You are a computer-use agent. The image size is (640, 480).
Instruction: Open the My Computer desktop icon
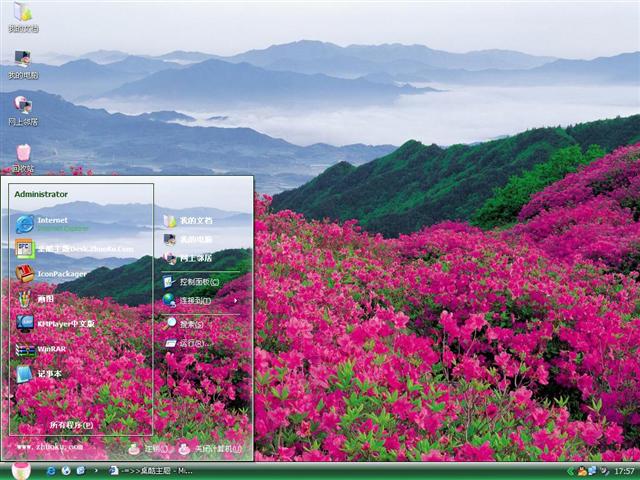[23, 64]
